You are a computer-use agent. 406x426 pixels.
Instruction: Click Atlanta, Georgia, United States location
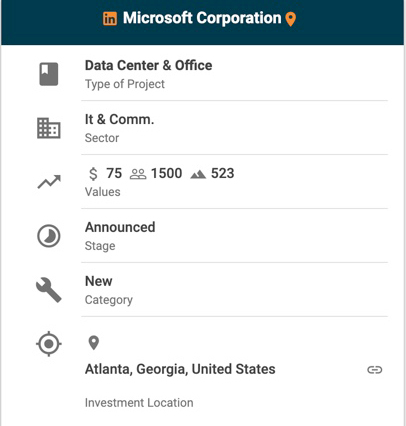click(180, 369)
